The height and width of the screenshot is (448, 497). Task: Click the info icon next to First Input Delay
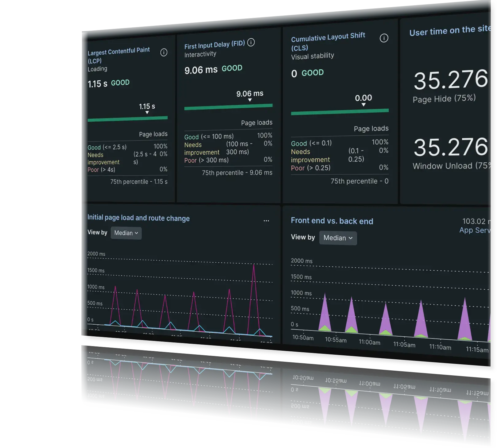pos(252,43)
